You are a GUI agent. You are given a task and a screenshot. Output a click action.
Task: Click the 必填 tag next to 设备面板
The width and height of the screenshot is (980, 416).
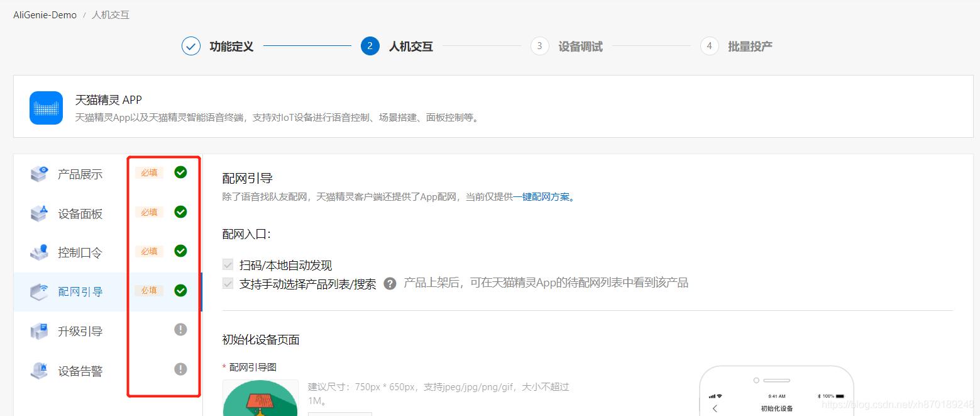click(x=149, y=212)
